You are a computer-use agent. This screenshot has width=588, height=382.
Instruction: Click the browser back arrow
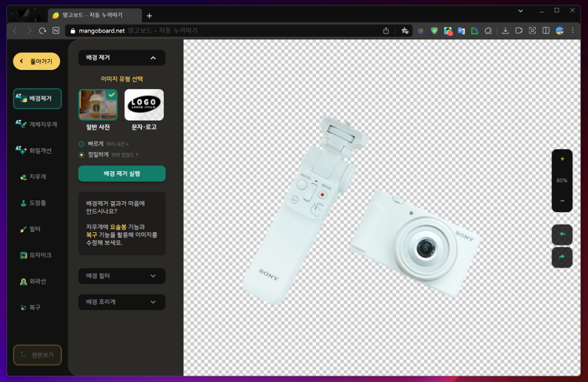click(x=15, y=31)
